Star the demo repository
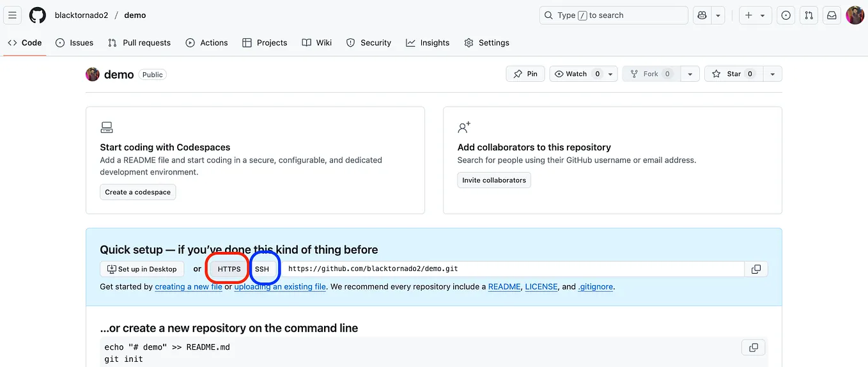Screen dimensions: 868x367 pos(734,74)
